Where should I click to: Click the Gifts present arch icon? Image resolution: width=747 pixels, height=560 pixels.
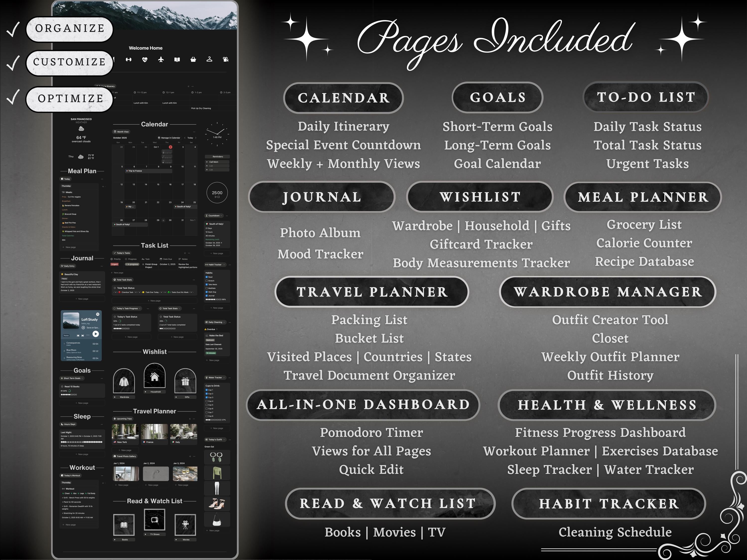coord(186,381)
